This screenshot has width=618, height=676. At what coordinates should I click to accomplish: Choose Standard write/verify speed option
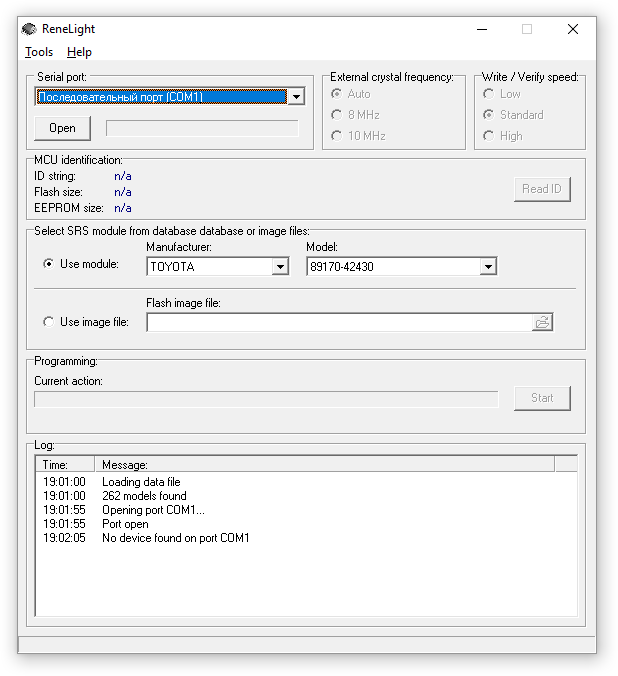pos(489,115)
